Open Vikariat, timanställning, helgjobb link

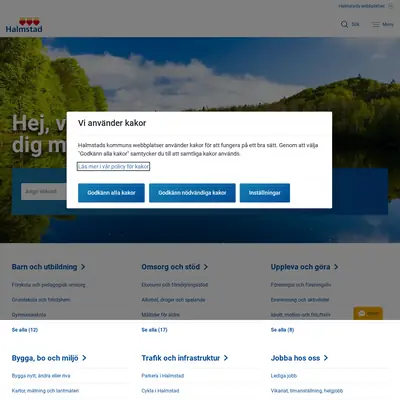pos(307,391)
